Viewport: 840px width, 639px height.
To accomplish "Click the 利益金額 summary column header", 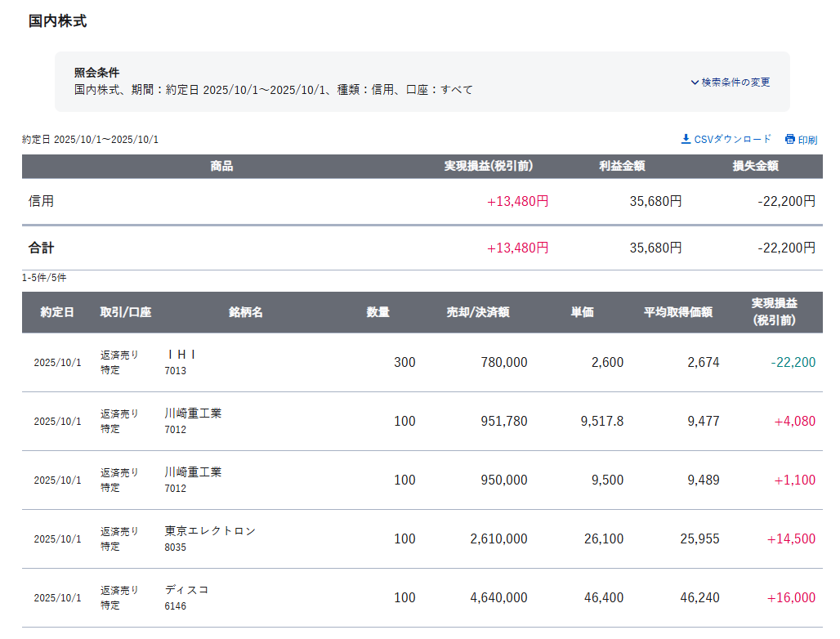I will [x=622, y=166].
